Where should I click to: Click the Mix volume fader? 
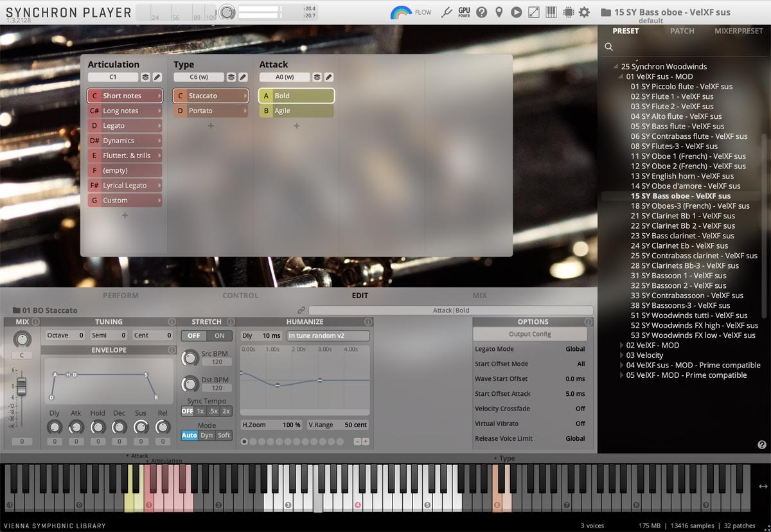click(x=22, y=386)
